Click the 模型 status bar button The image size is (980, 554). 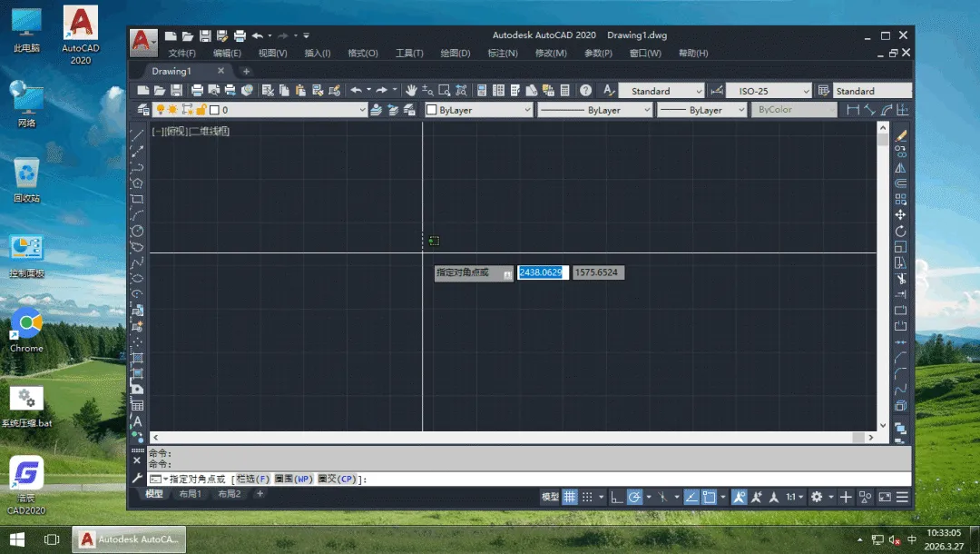(550, 497)
